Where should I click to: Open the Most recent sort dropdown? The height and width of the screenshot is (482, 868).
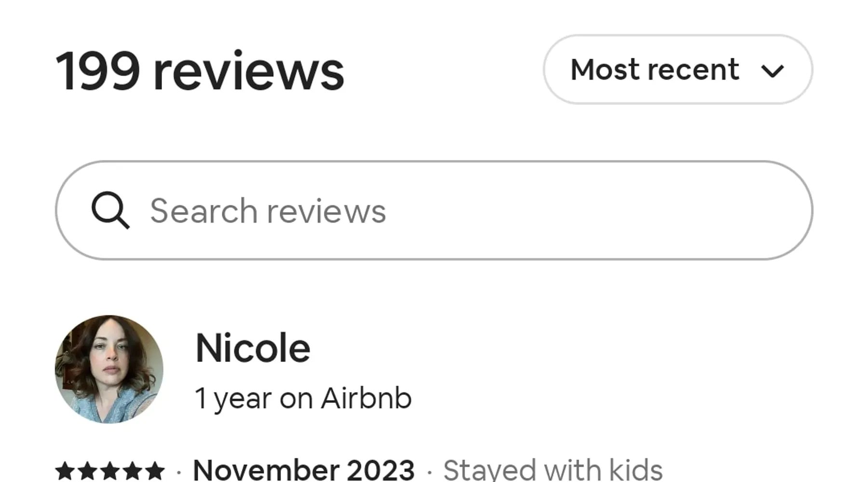678,69
